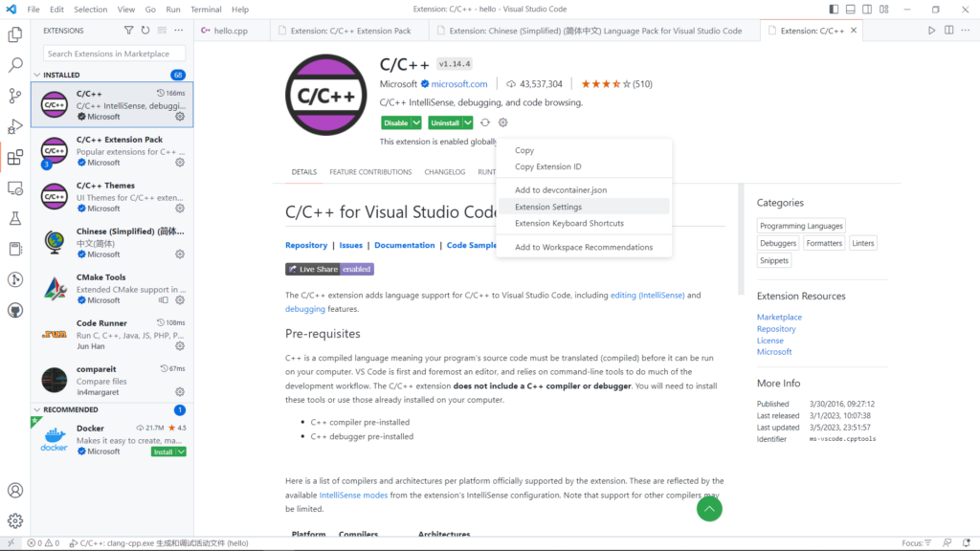This screenshot has width=980, height=551.
Task: Collapse the INSTALLED extensions section
Action: point(38,75)
